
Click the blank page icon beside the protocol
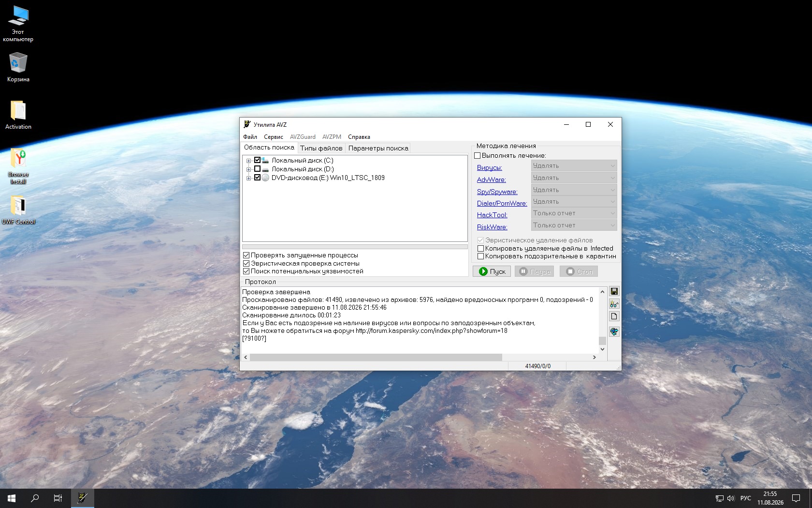pyautogui.click(x=614, y=316)
